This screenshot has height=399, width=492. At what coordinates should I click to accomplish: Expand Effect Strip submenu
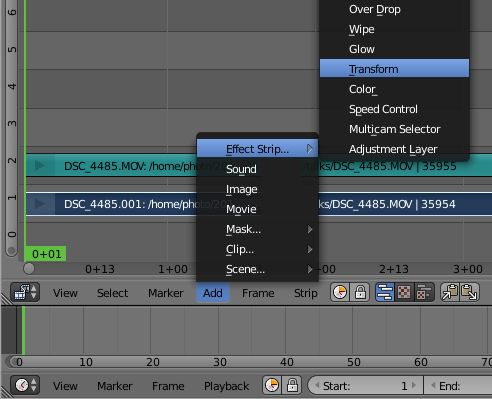click(x=257, y=149)
